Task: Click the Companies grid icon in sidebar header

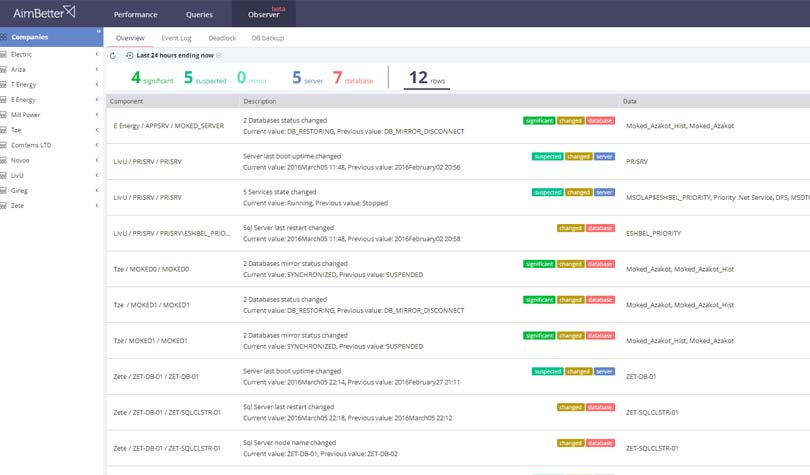Action: tap(4, 37)
